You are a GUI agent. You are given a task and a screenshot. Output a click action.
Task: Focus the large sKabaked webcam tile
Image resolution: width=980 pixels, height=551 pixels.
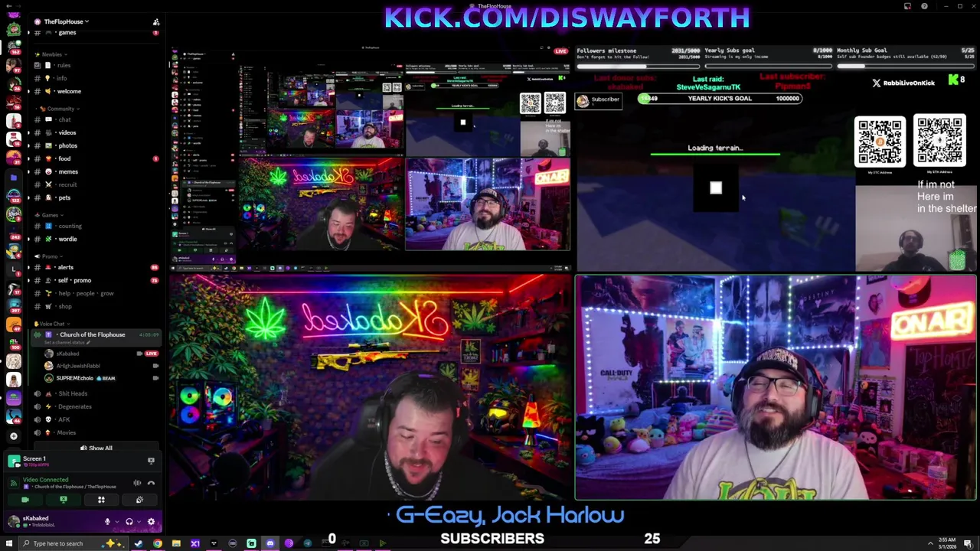pyautogui.click(x=371, y=387)
